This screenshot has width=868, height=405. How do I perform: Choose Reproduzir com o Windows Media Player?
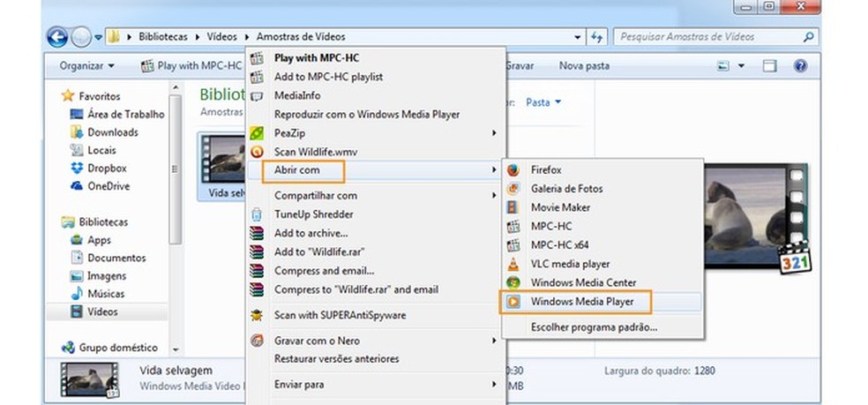(x=375, y=115)
